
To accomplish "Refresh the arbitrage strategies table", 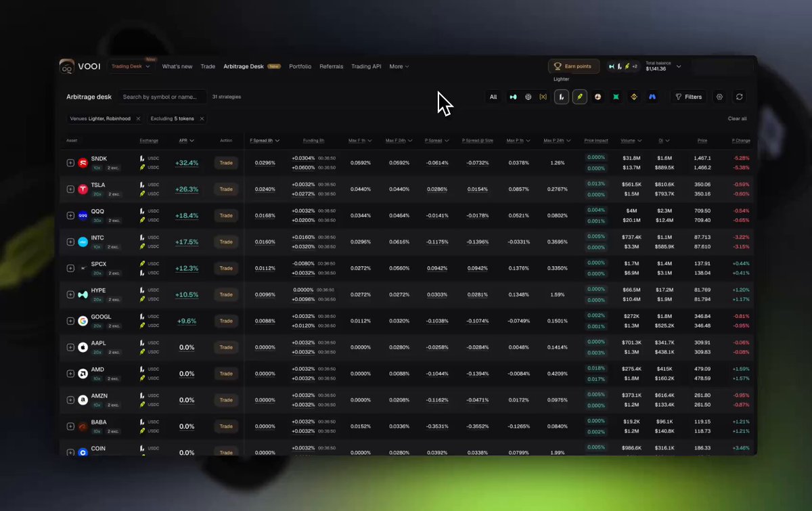I will (740, 97).
